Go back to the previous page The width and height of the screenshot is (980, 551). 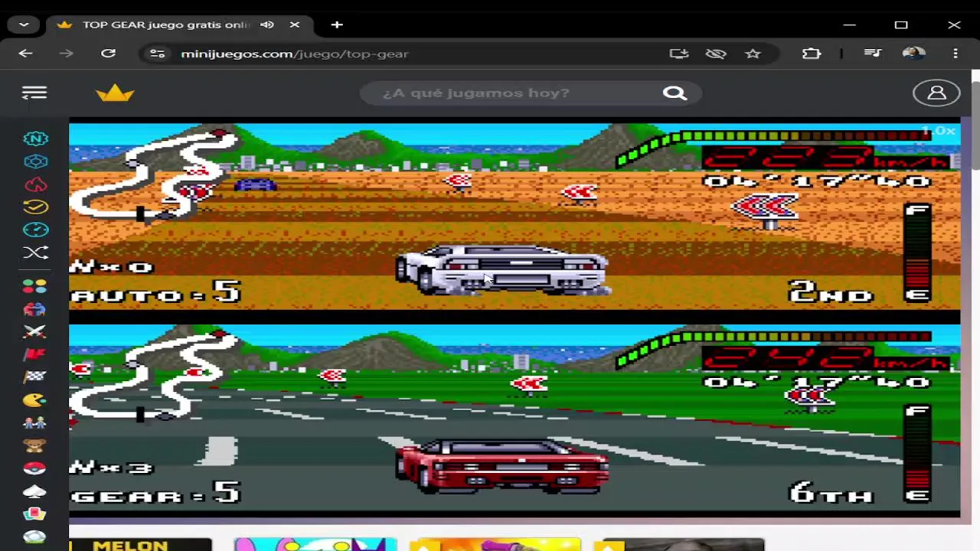(x=25, y=54)
